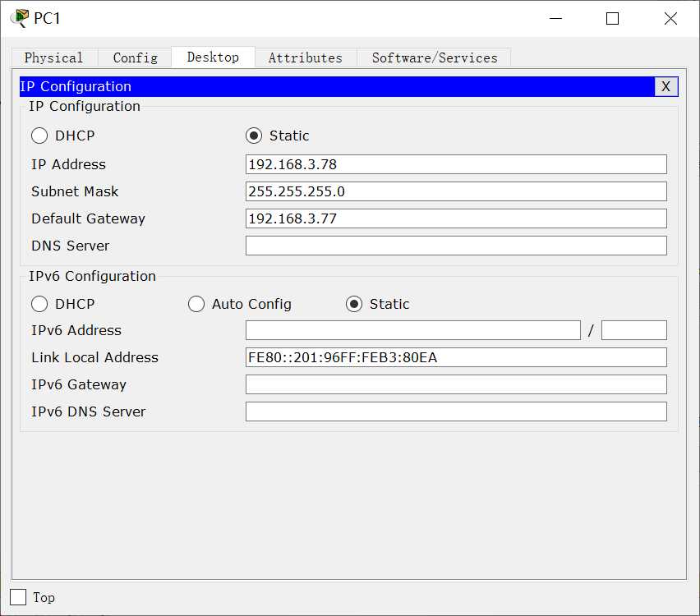This screenshot has height=616, width=700.
Task: Click the IP Address field 192.168.3.78
Action: click(x=456, y=164)
